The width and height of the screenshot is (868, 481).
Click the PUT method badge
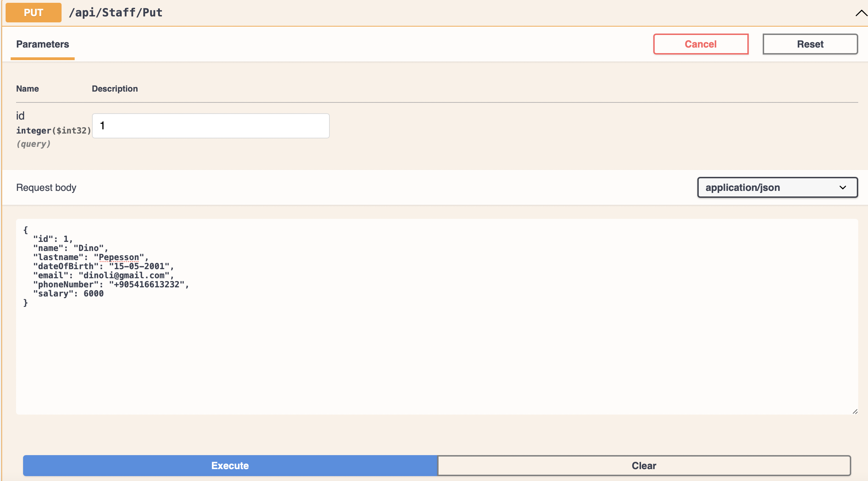tap(33, 12)
